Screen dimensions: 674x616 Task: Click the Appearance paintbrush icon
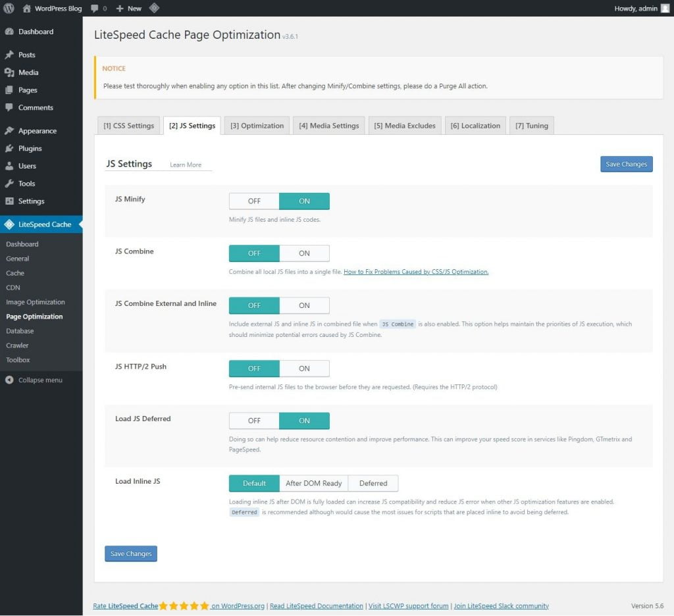[9, 131]
